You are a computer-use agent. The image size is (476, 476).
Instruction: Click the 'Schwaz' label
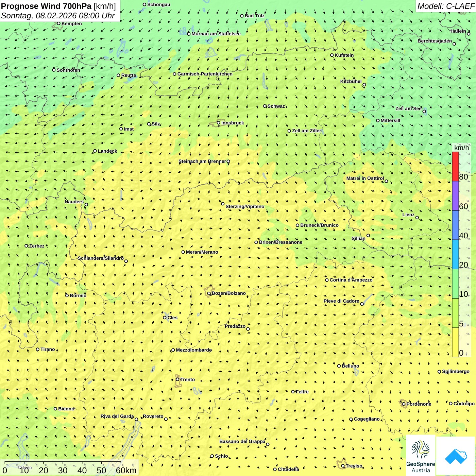tap(276, 106)
